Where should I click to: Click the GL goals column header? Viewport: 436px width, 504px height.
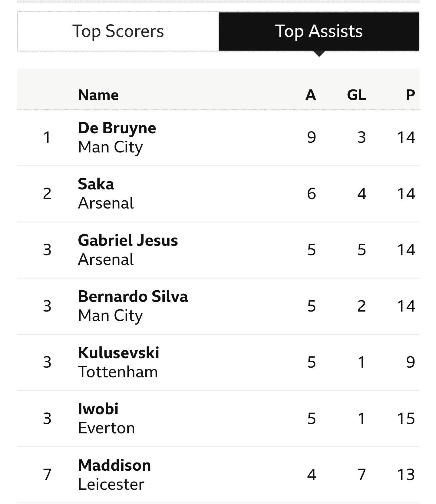click(x=357, y=95)
